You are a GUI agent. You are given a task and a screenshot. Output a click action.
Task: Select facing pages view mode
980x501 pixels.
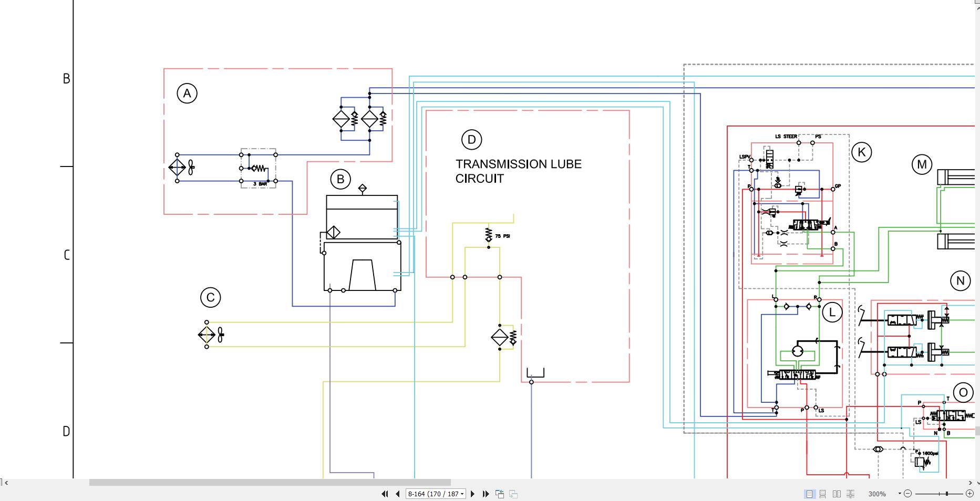click(837, 494)
